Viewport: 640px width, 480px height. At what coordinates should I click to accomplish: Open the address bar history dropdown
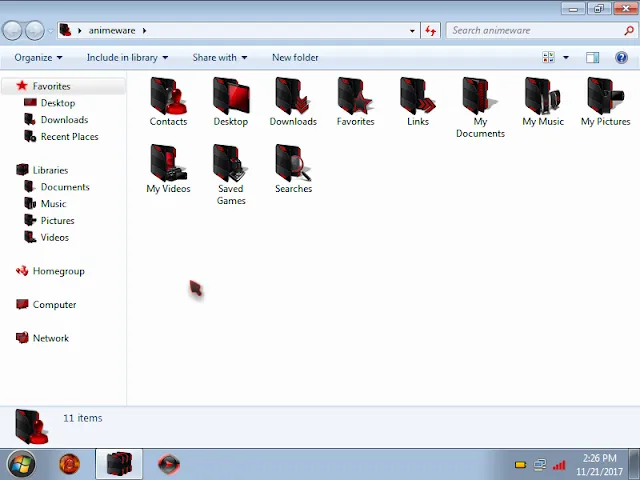(412, 31)
